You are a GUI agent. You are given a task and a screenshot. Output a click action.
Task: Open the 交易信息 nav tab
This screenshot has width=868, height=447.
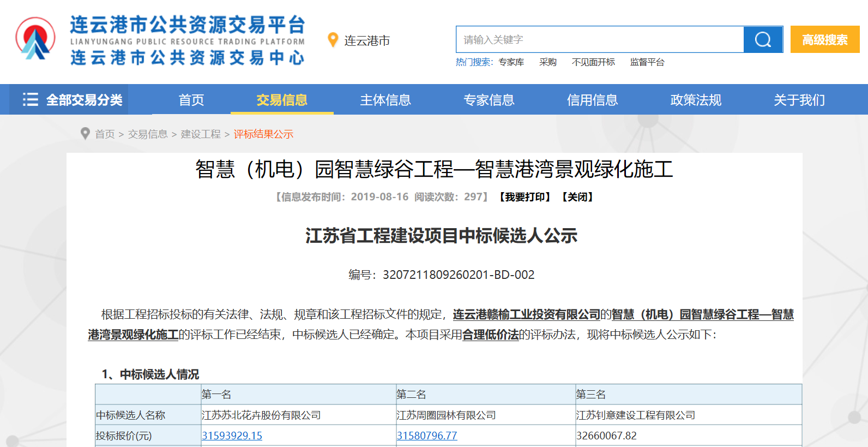[282, 100]
